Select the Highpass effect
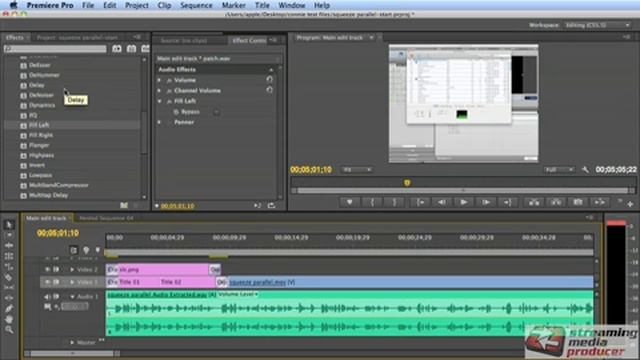 pyautogui.click(x=41, y=155)
